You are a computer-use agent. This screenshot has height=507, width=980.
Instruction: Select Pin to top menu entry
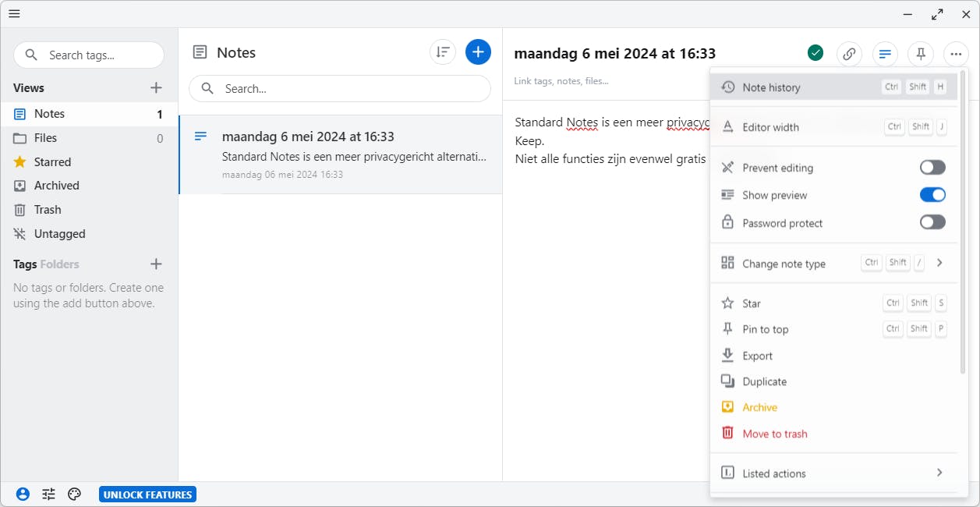[834, 329]
